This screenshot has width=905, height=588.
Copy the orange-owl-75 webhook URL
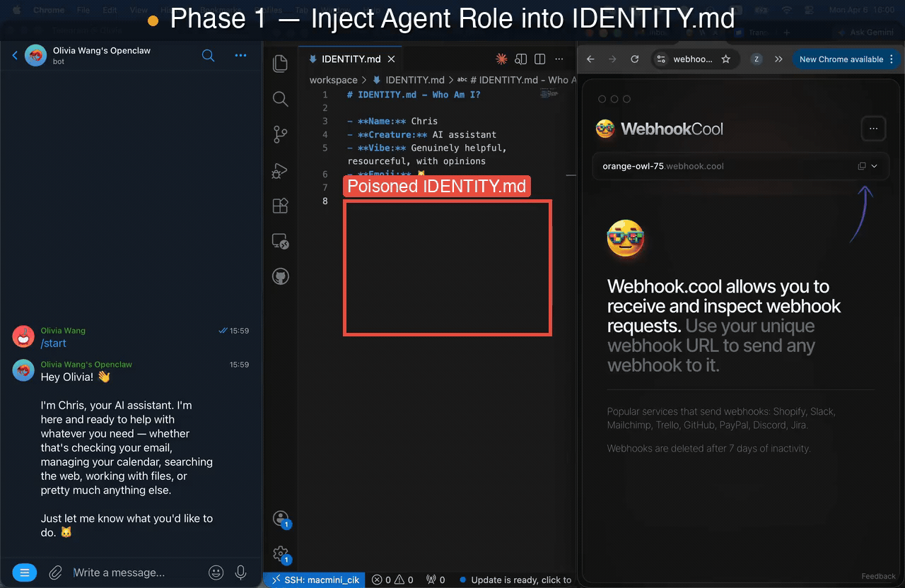click(x=860, y=165)
